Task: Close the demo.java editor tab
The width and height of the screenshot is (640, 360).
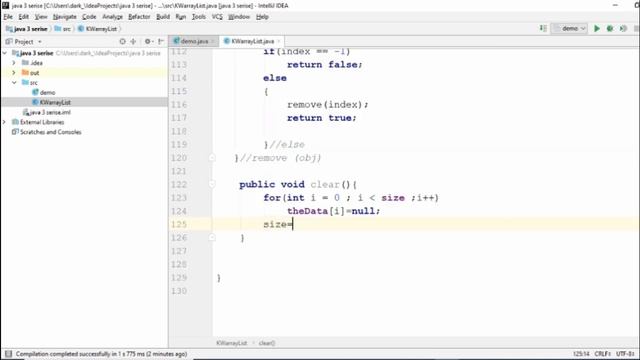Action: click(x=213, y=41)
